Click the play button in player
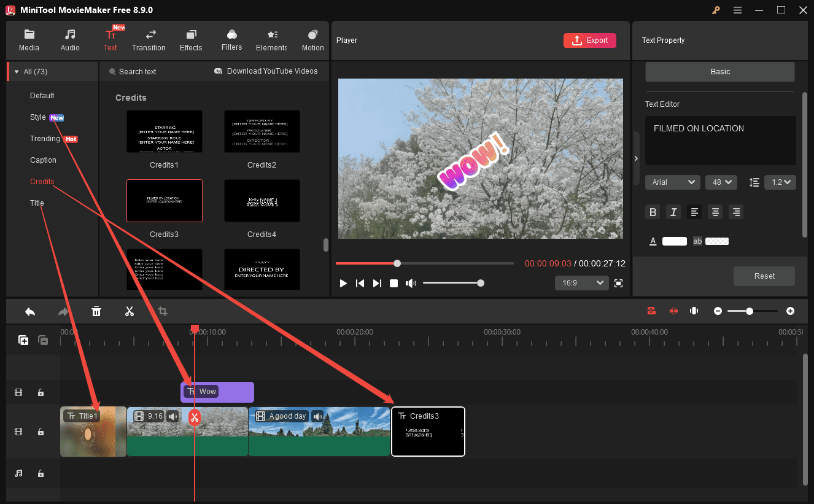 (343, 283)
